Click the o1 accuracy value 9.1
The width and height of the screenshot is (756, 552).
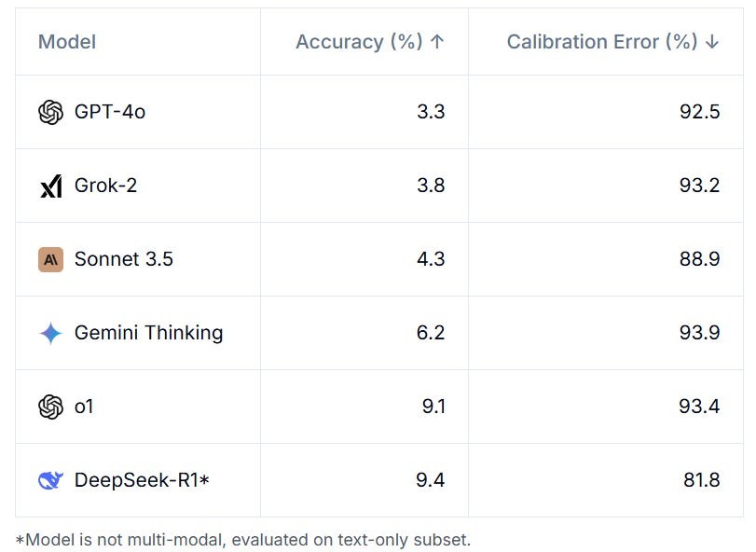(433, 407)
